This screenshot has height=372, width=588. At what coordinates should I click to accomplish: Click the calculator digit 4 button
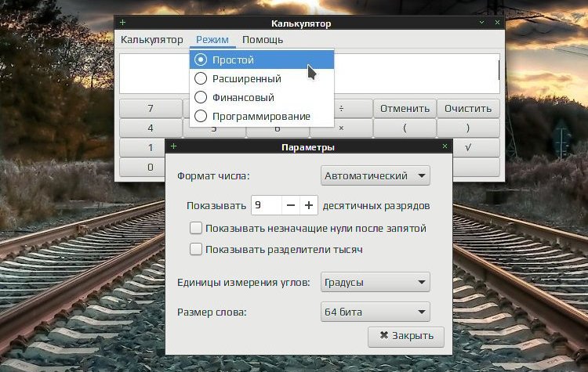point(151,128)
